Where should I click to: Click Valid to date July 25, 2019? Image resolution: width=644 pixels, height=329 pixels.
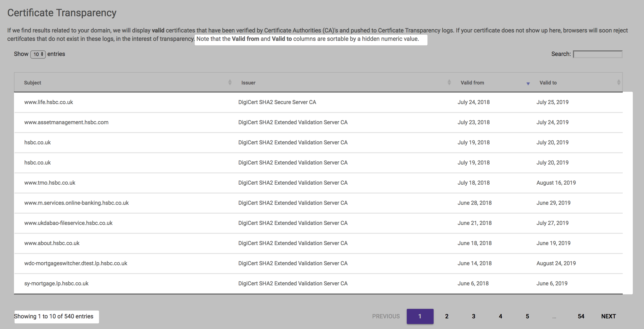(x=553, y=102)
